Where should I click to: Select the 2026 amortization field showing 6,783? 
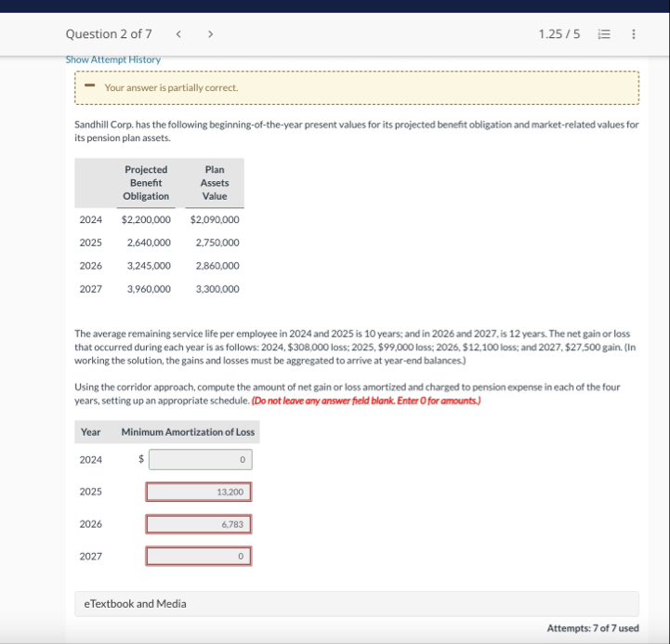point(199,524)
